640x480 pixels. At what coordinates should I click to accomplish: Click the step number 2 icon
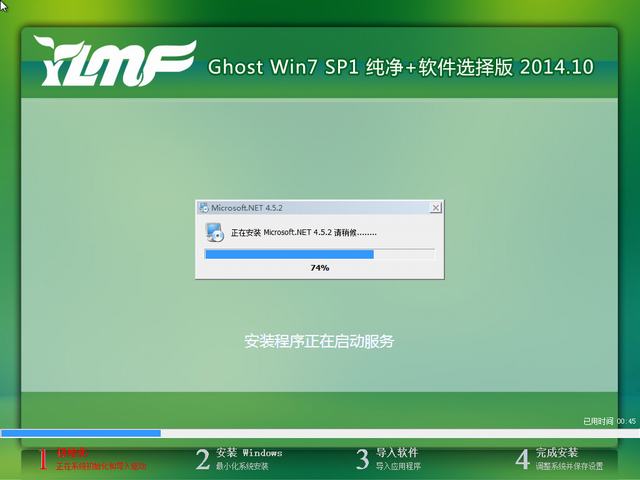[x=203, y=460]
